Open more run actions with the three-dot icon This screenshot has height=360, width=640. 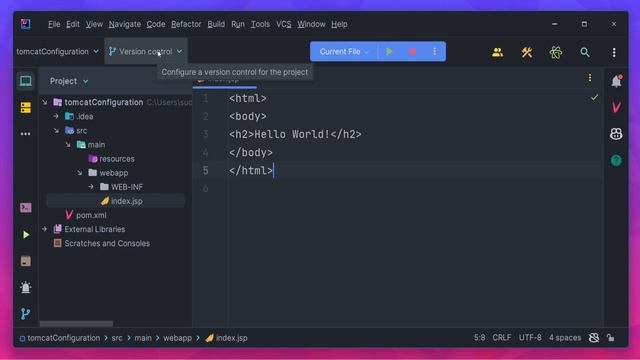pyautogui.click(x=435, y=52)
